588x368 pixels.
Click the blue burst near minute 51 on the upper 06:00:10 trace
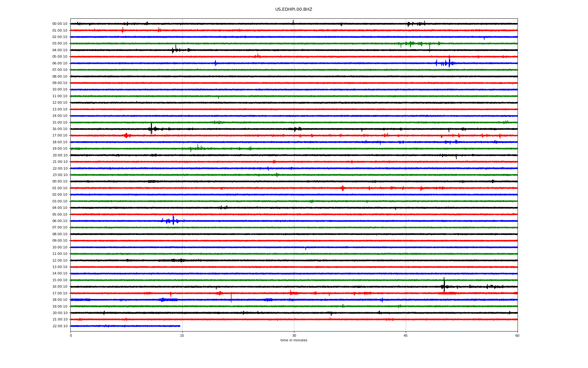tap(449, 62)
